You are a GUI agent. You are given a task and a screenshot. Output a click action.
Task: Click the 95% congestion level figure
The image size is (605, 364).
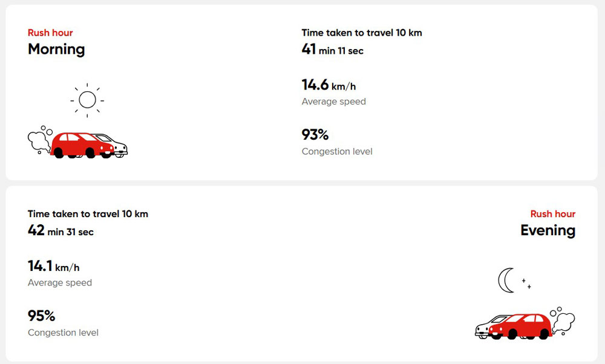pyautogui.click(x=41, y=316)
